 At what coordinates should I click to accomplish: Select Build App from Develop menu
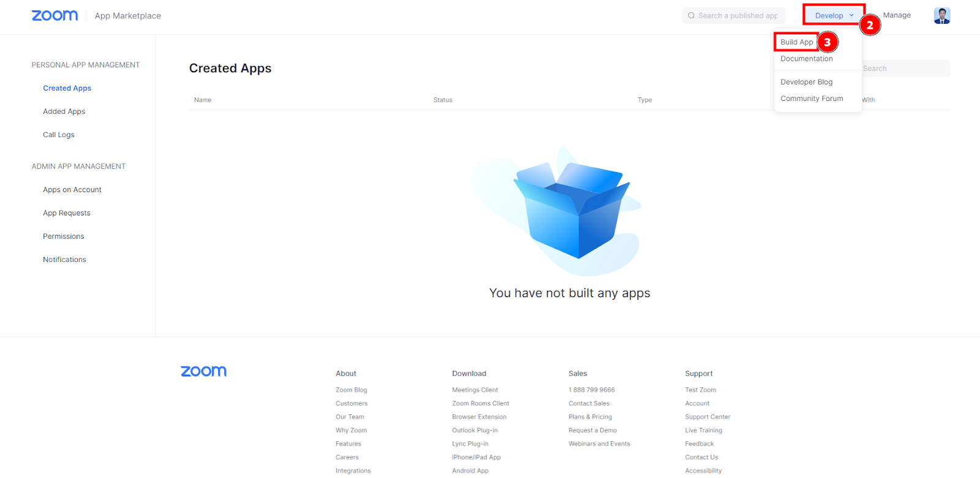tap(796, 42)
